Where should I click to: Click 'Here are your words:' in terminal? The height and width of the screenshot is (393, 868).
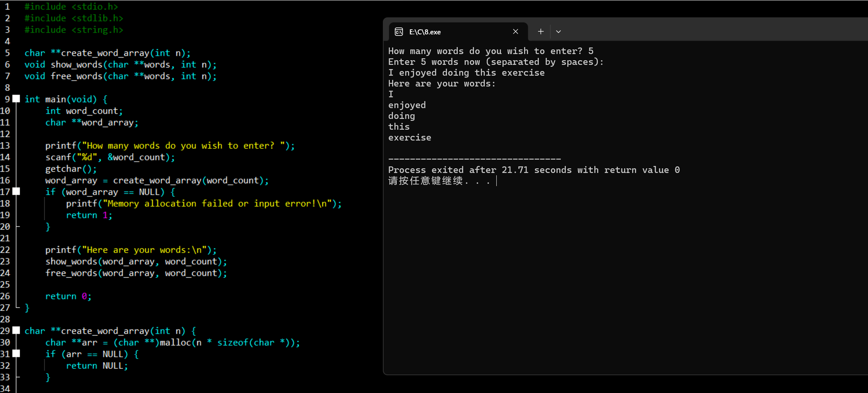click(442, 83)
